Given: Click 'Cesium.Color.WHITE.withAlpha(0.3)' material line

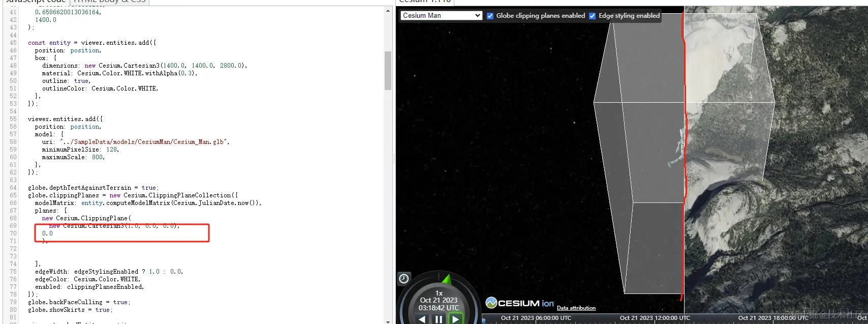Looking at the screenshot, I should coord(137,73).
